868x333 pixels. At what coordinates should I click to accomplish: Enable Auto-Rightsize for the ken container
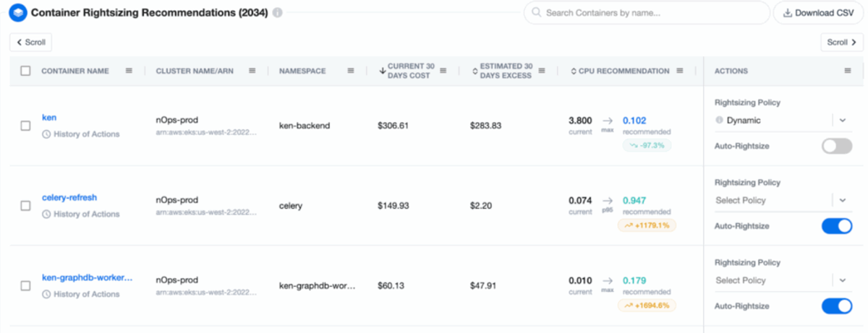click(x=837, y=146)
